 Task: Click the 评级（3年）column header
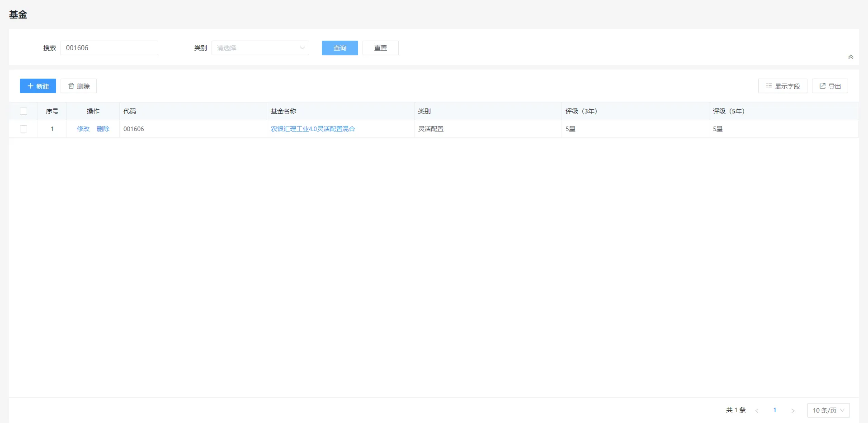pyautogui.click(x=581, y=111)
